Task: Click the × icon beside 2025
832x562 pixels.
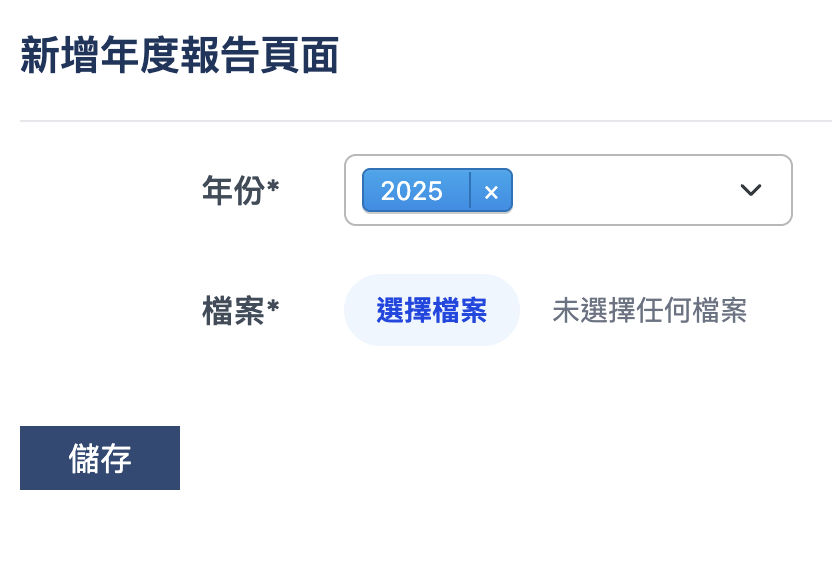Action: click(491, 191)
